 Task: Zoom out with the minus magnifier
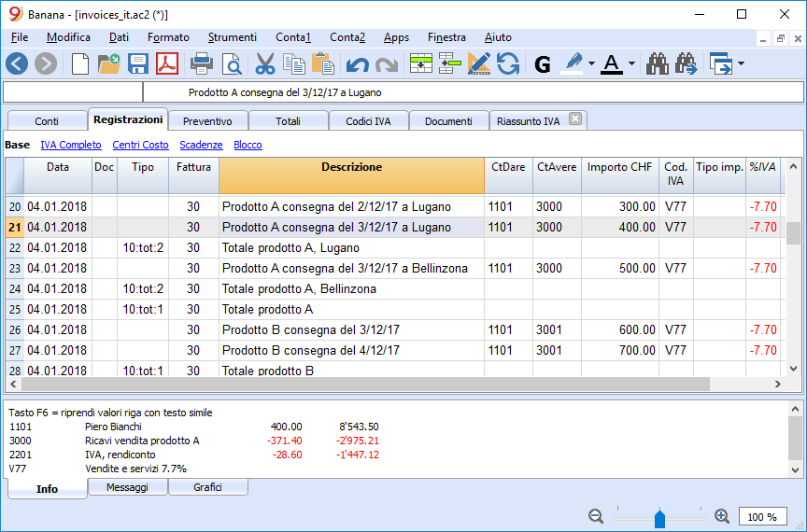pyautogui.click(x=596, y=516)
